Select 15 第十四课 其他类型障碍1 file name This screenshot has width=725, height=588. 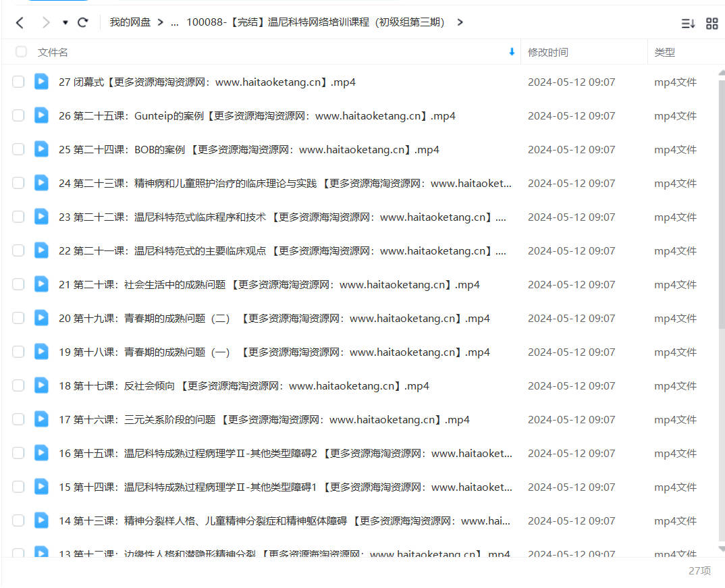[286, 487]
